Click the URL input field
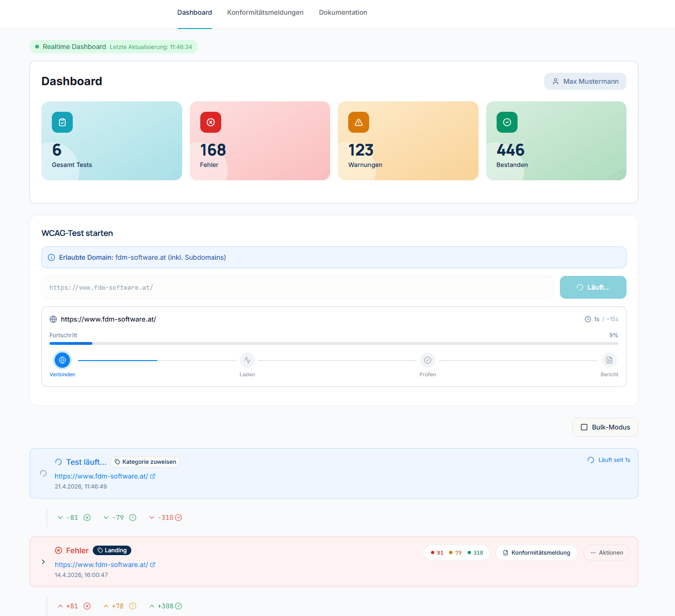Viewport: 675px width, 616px height. [298, 287]
